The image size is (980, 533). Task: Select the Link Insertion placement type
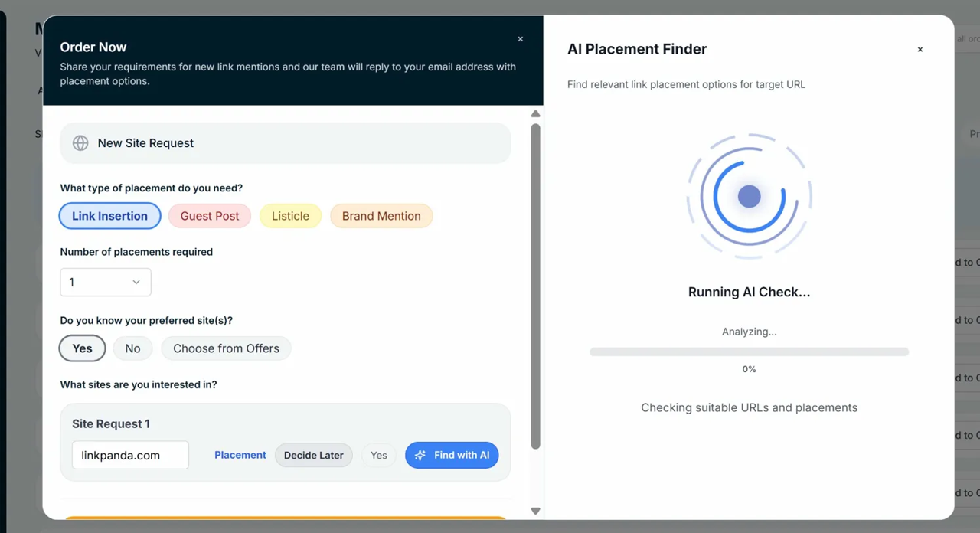[x=109, y=216]
